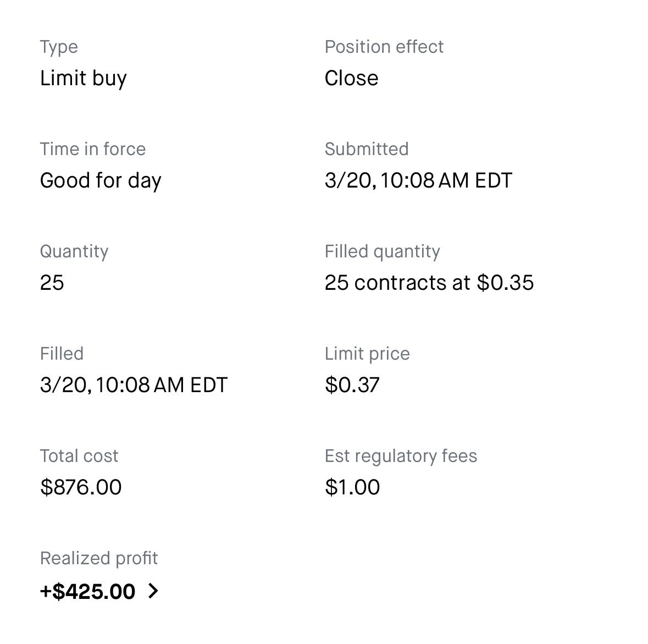
Task: Open the +$425.00 realized profit details
Action: pyautogui.click(x=88, y=591)
